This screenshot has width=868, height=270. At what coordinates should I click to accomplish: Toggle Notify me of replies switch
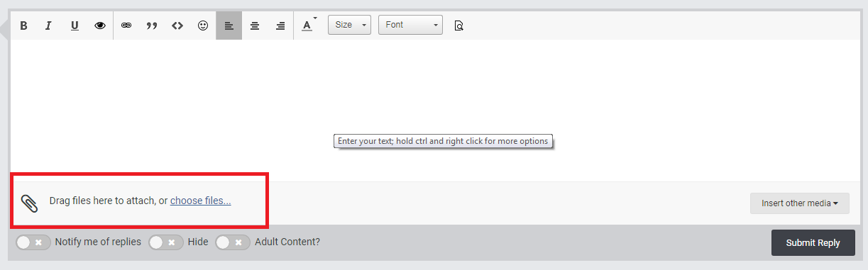(33, 242)
